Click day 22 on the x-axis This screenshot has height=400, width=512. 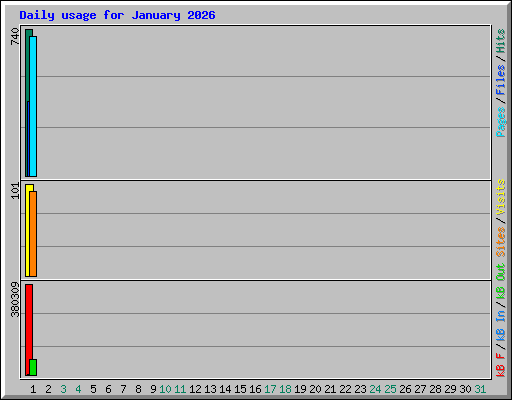pyautogui.click(x=345, y=389)
